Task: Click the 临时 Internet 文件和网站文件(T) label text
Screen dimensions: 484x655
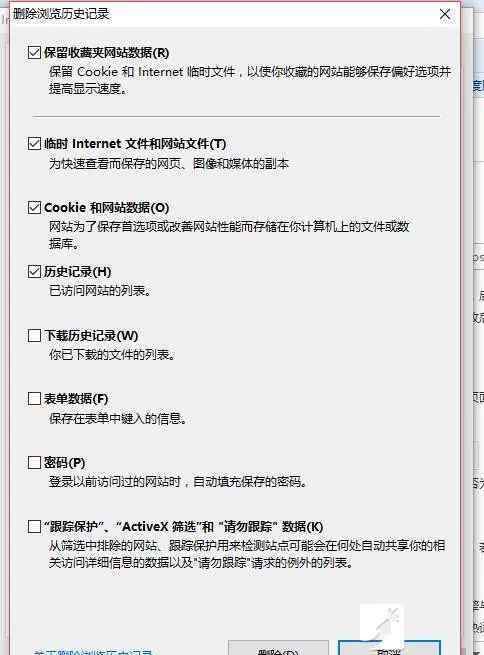Action: [135, 144]
